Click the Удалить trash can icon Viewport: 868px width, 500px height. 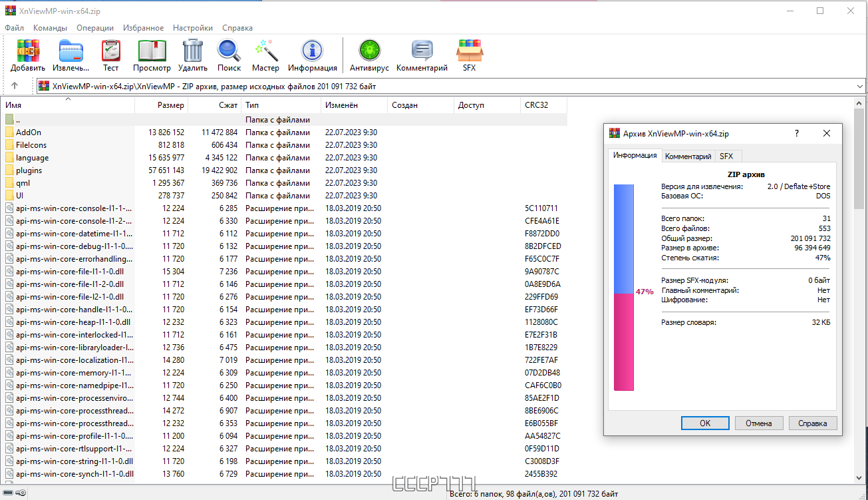point(193,51)
